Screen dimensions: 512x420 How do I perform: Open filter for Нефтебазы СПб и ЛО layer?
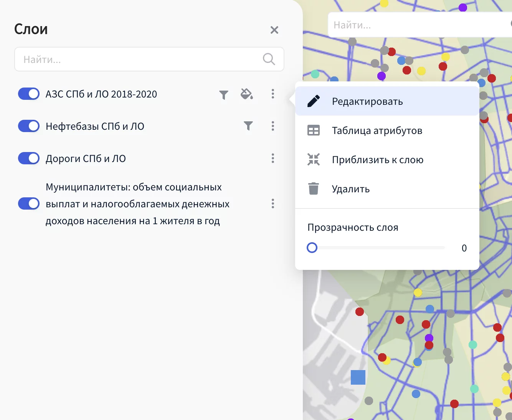pyautogui.click(x=248, y=126)
